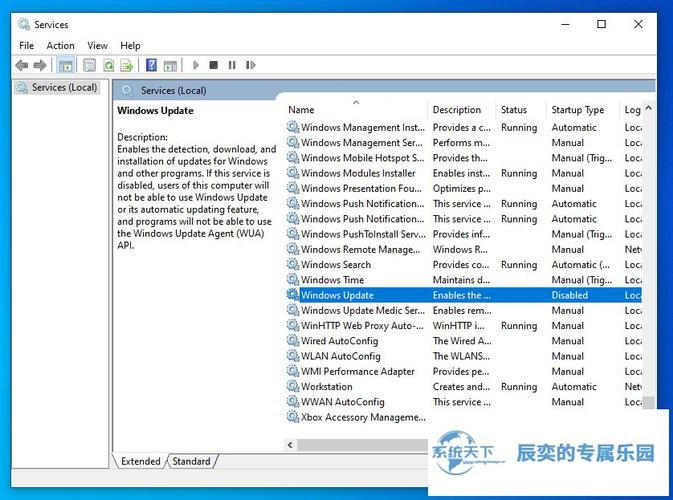
Task: Select Windows Management Inst... service name
Action: tap(363, 127)
